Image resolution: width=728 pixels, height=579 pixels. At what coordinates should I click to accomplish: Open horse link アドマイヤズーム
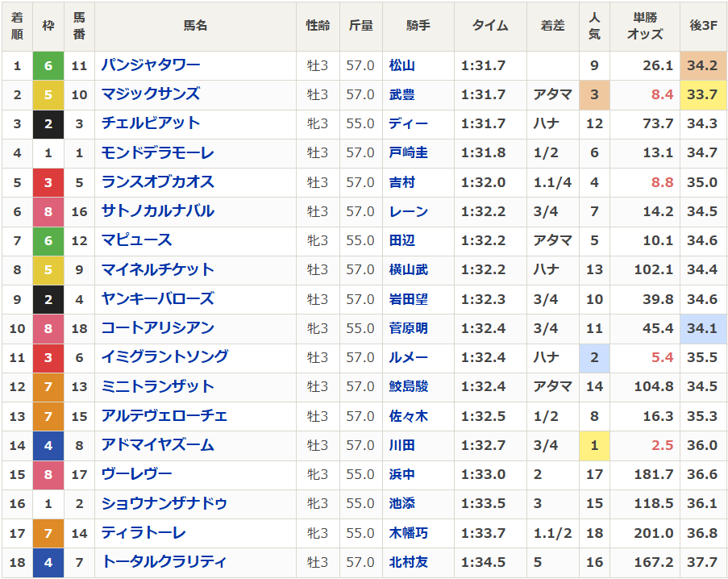pos(157,445)
